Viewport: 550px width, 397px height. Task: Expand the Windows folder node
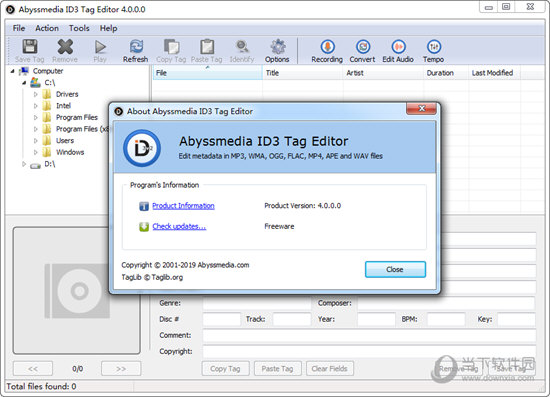point(35,152)
